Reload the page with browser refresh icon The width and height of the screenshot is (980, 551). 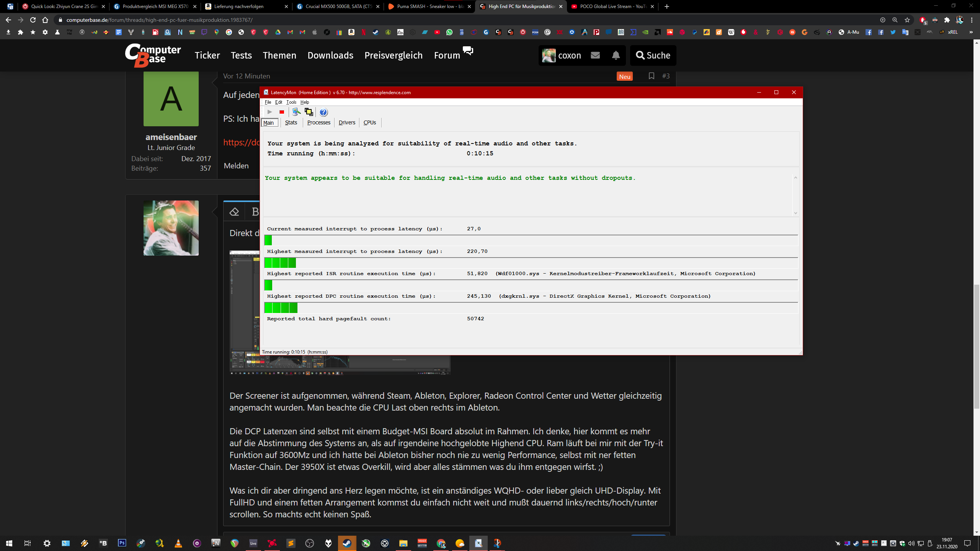pyautogui.click(x=33, y=20)
